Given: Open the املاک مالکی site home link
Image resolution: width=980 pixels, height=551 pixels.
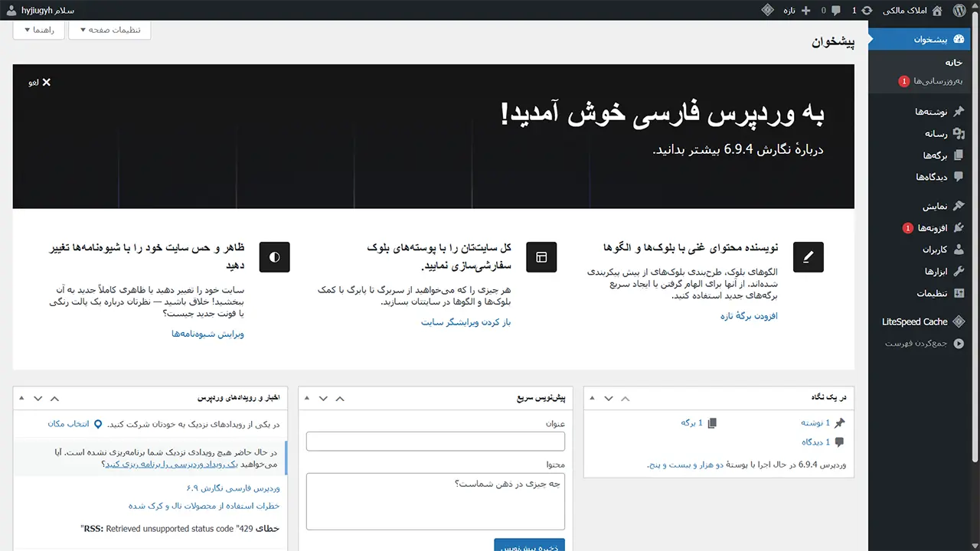Looking at the screenshot, I should point(914,10).
